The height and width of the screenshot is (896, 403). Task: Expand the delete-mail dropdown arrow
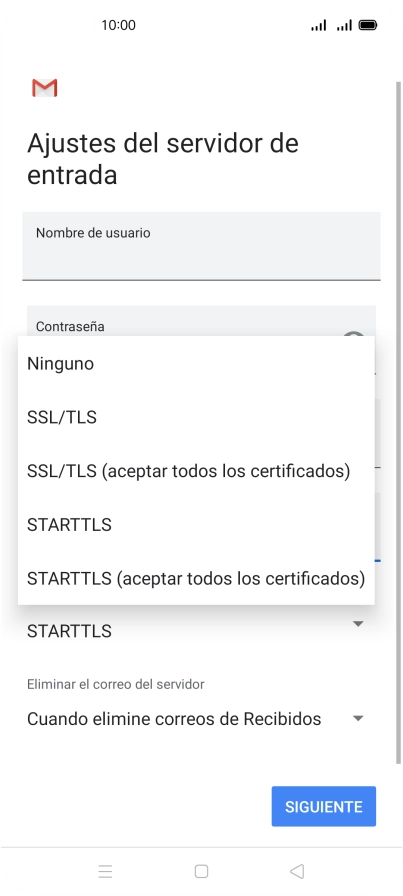(358, 719)
